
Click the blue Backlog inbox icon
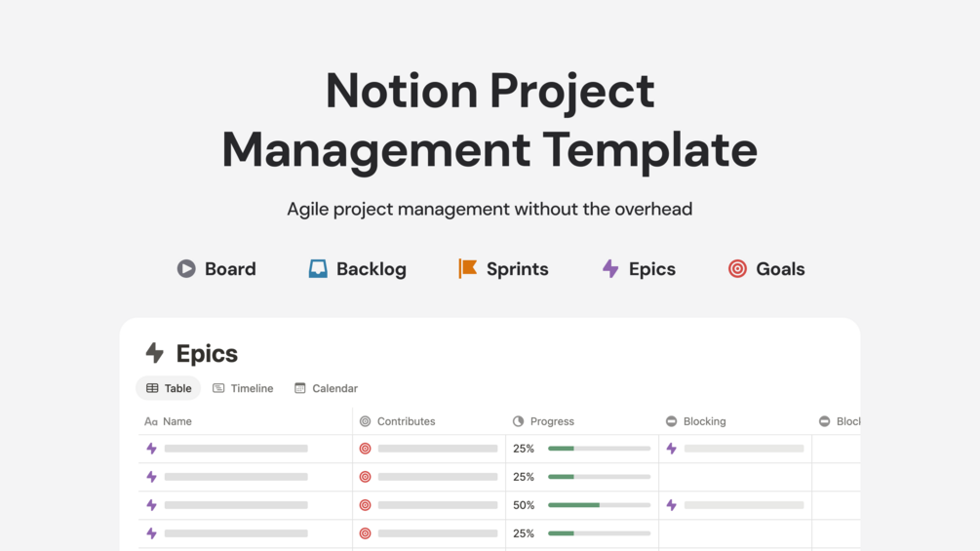[318, 268]
